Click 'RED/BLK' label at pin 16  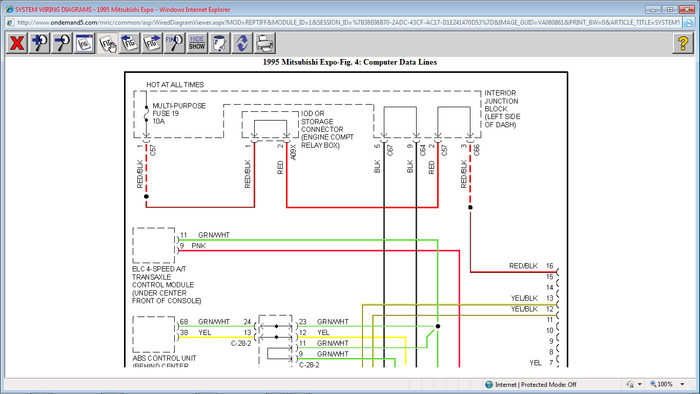click(523, 266)
